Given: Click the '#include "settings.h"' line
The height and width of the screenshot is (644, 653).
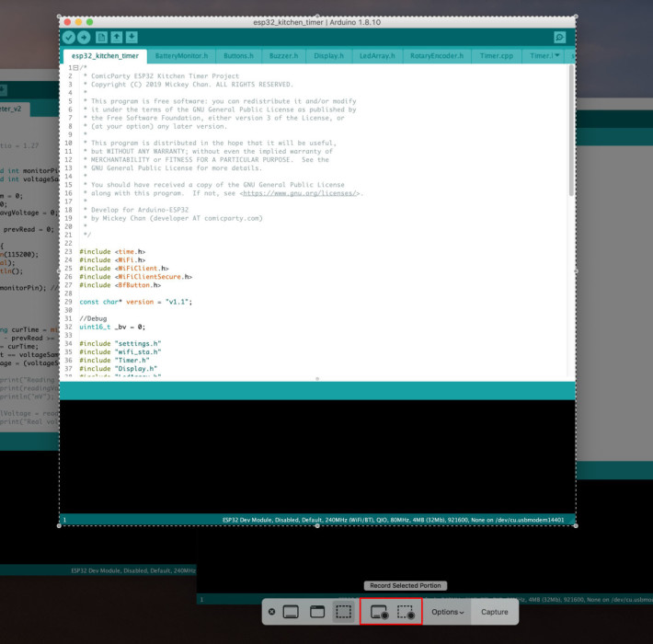Looking at the screenshot, I should 120,344.
